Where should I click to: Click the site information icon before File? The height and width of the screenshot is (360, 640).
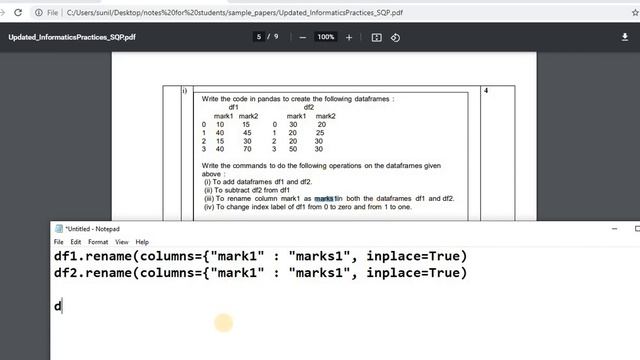39,13
